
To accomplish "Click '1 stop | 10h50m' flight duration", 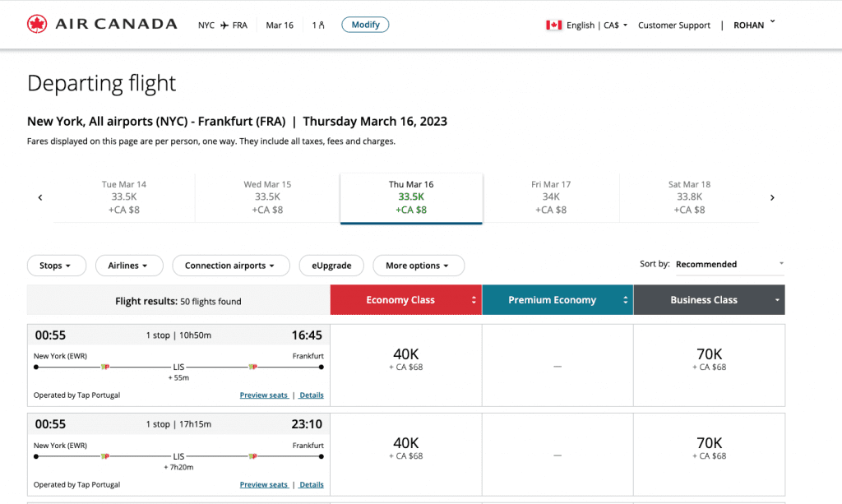I will (178, 335).
